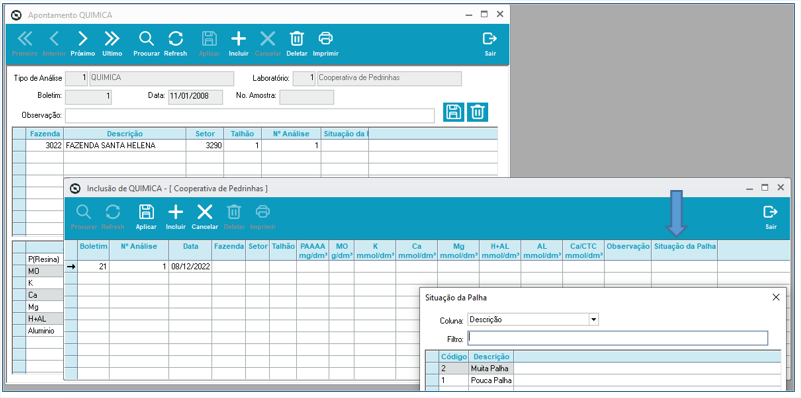Click the Fazenda column header in Apontamento grid
This screenshot has width=801, height=398.
click(45, 134)
